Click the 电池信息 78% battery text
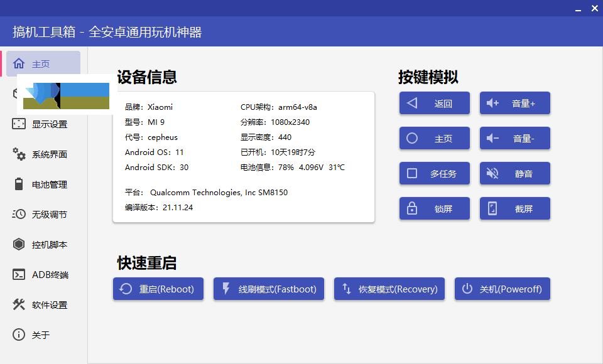Screen dimensions: 603x364 (293, 167)
